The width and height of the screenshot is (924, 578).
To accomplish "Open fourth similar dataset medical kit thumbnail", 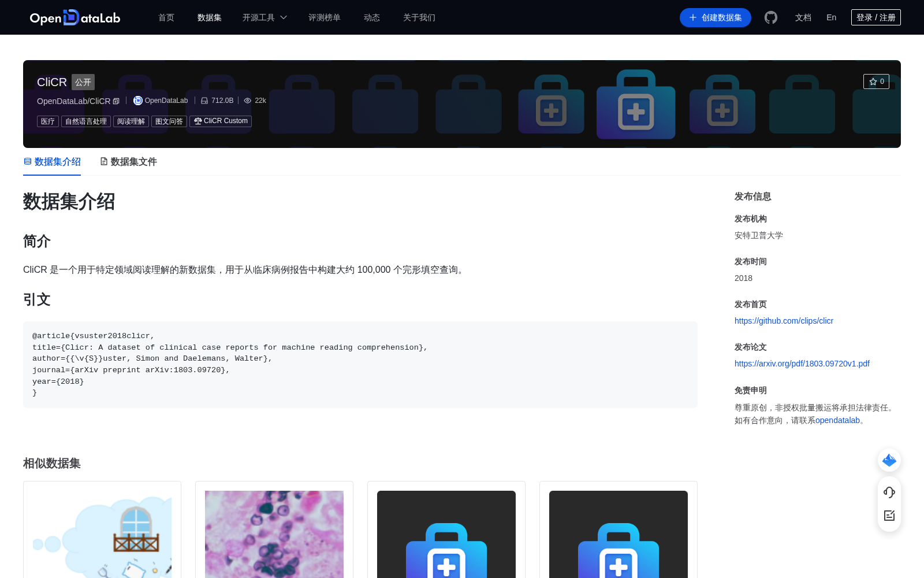I will tap(619, 534).
